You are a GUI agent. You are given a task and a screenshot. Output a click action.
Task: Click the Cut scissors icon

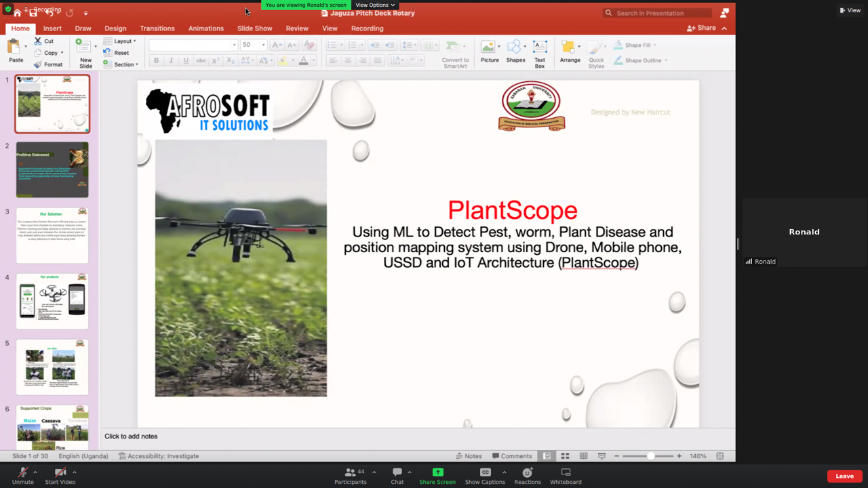pos(38,41)
